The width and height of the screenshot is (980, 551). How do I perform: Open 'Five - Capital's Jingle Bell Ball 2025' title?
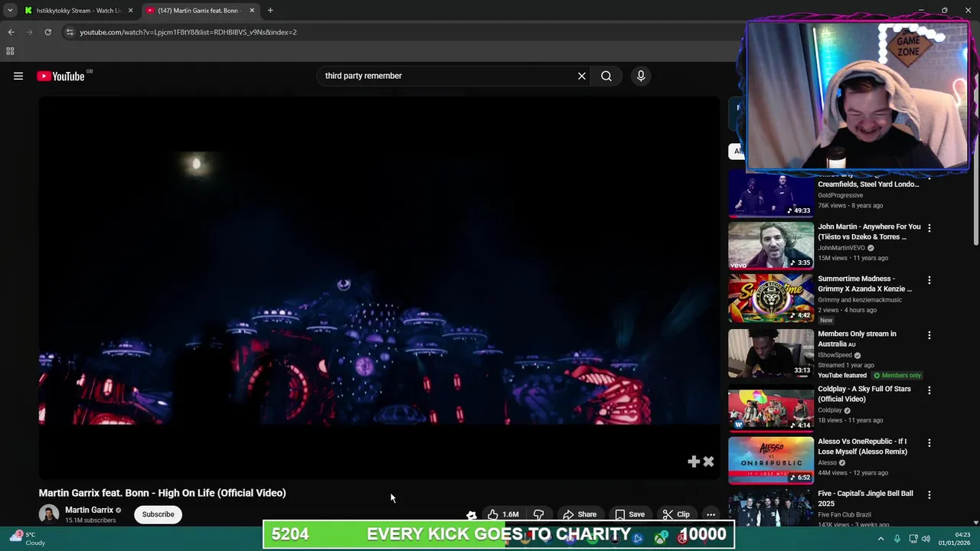pos(865,498)
